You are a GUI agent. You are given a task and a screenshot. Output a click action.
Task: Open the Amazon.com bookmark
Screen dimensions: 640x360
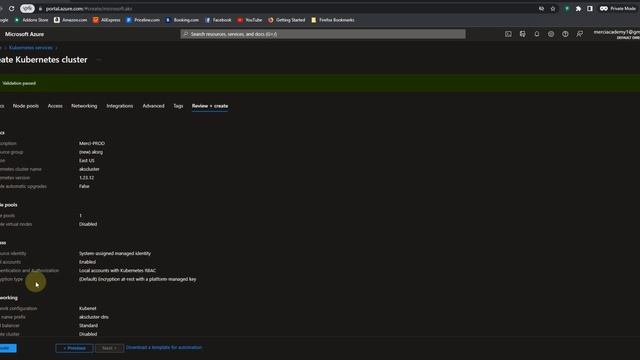[x=71, y=20]
